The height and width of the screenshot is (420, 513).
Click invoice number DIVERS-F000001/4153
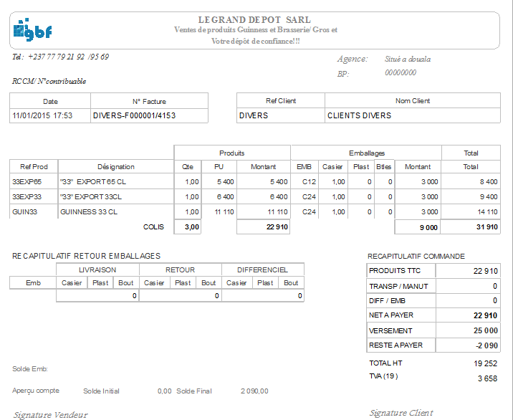point(134,115)
